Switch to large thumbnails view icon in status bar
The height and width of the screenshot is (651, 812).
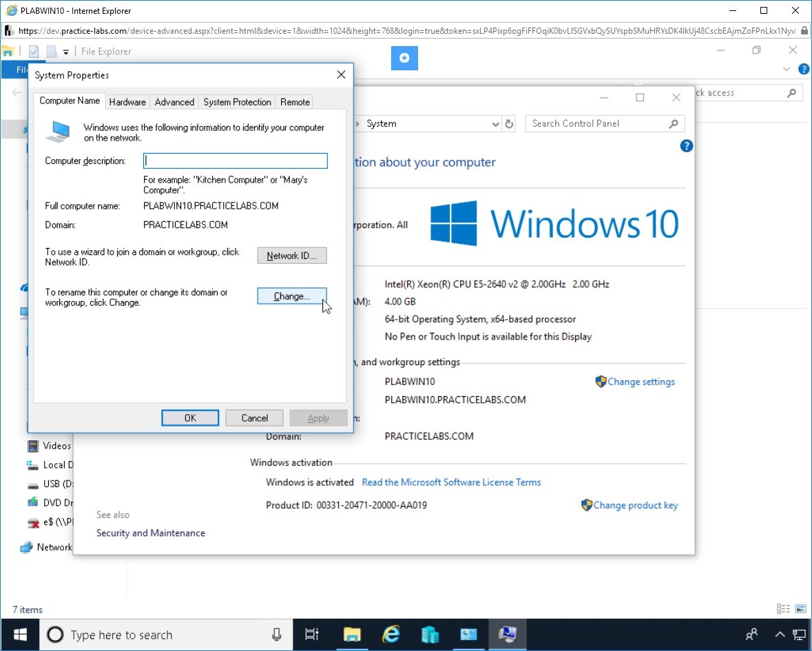click(800, 609)
